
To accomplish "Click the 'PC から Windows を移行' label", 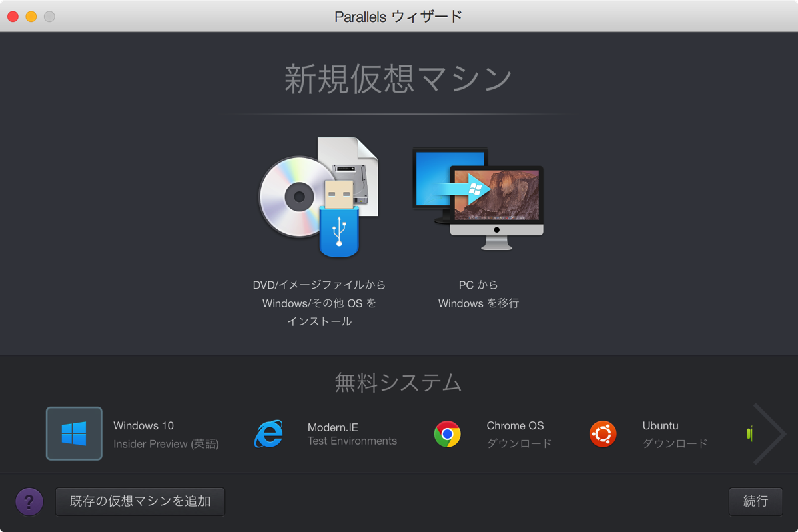I will pos(478,294).
